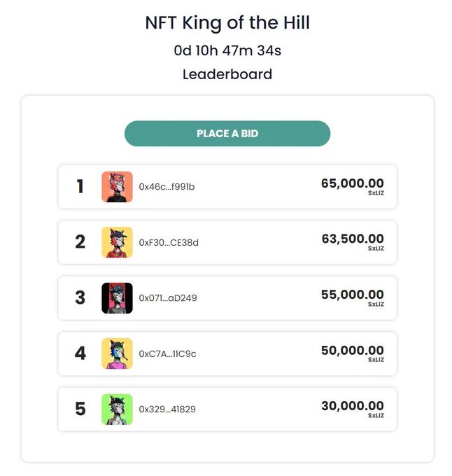Image resolution: width=452 pixels, height=476 pixels.
Task: Select the 50,000.00 bid amount
Action: tap(353, 350)
